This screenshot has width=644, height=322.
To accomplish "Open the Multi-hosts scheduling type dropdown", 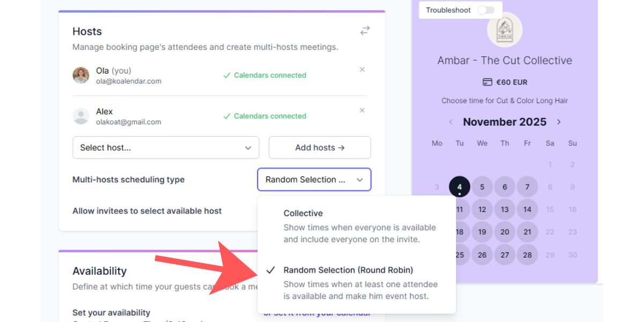I will (314, 179).
